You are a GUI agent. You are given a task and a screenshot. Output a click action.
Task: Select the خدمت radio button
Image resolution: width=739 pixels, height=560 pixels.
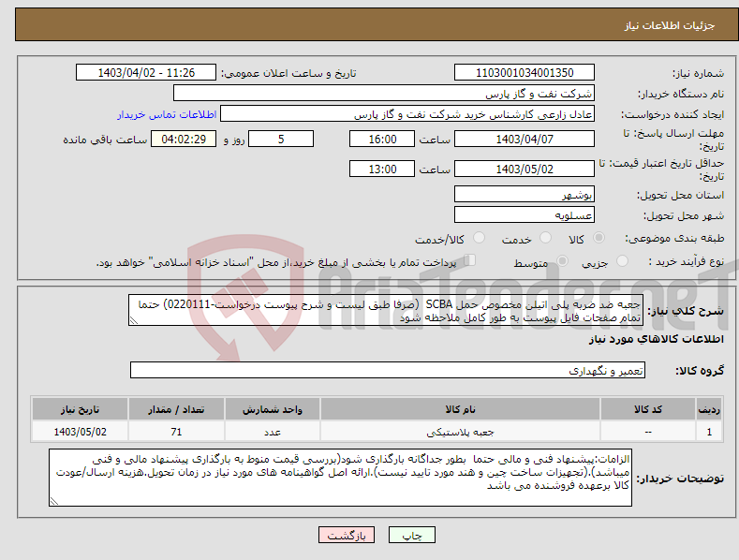(545, 238)
